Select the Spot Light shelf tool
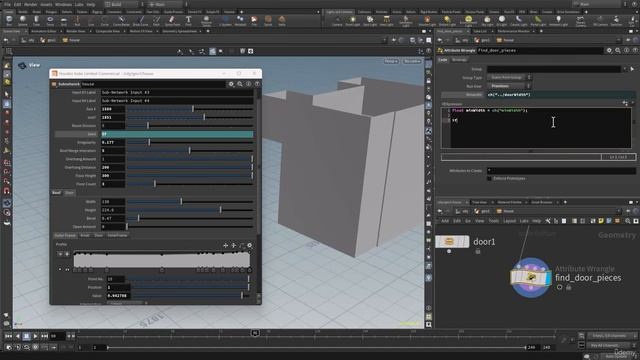 (370, 21)
